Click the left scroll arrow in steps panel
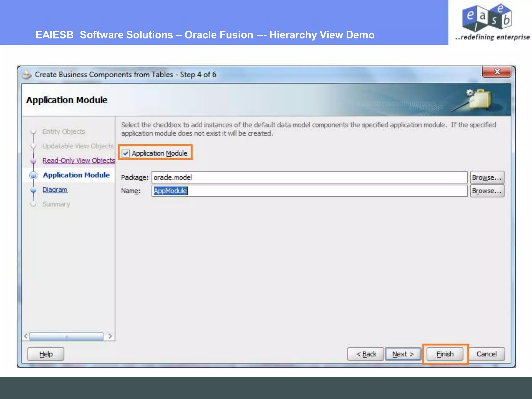 (26, 336)
